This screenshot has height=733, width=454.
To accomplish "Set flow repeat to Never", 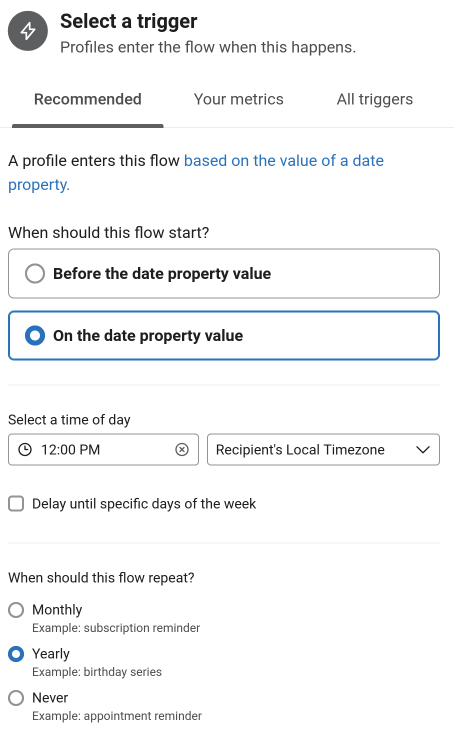I will 16,698.
